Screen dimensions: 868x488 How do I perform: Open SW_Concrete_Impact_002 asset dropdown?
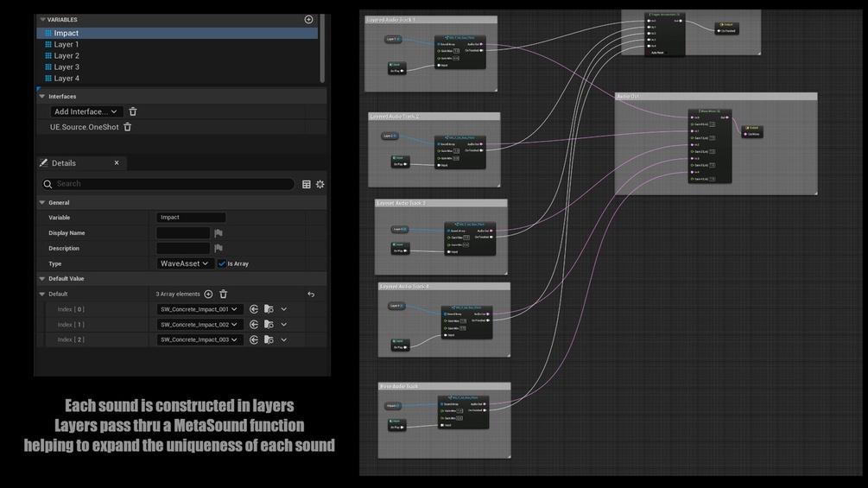point(200,325)
